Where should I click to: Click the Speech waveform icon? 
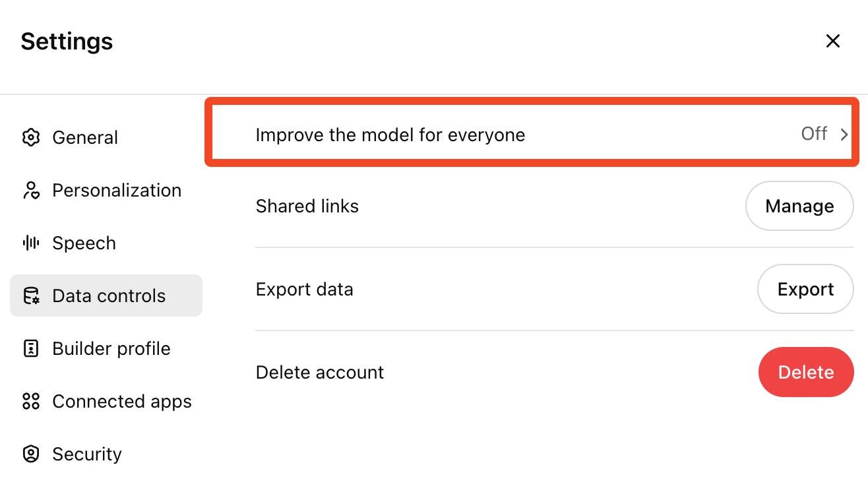click(x=31, y=243)
